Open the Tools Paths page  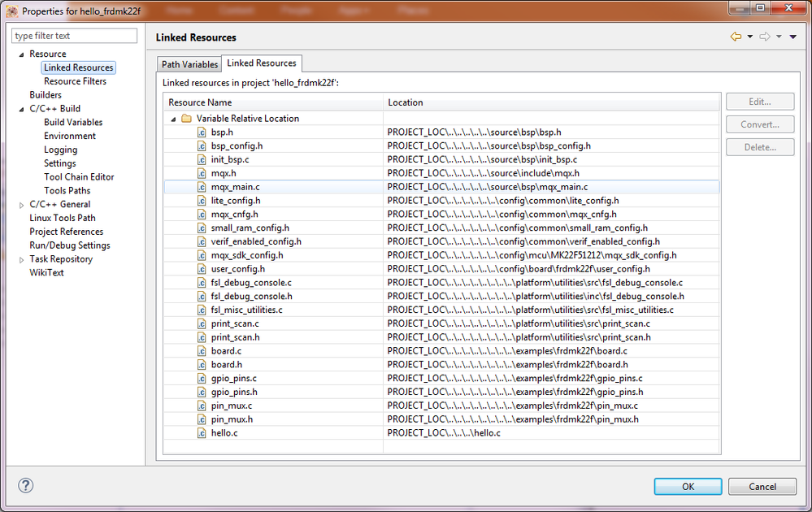(67, 190)
